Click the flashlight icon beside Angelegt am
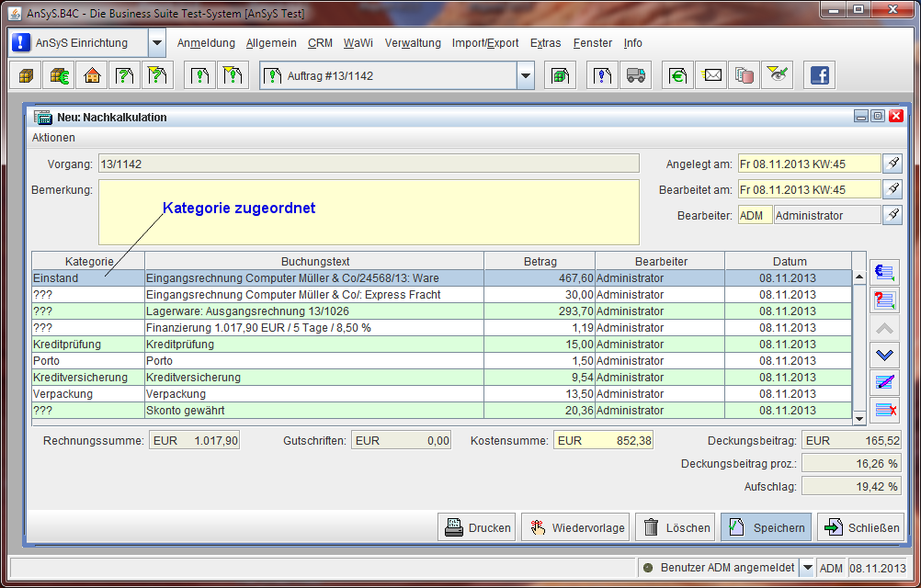Image resolution: width=921 pixels, height=588 pixels. pyautogui.click(x=893, y=164)
